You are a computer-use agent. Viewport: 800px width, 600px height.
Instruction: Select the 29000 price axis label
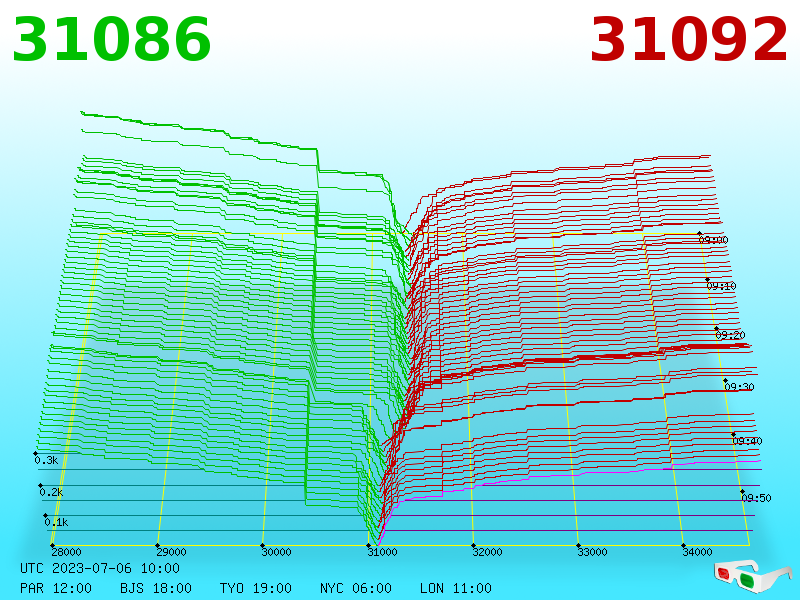(171, 552)
